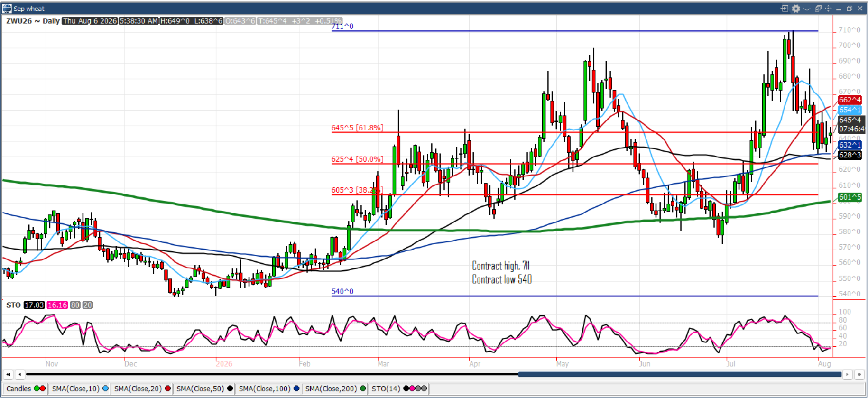Click the magenta STO value 16.16

tap(57, 305)
